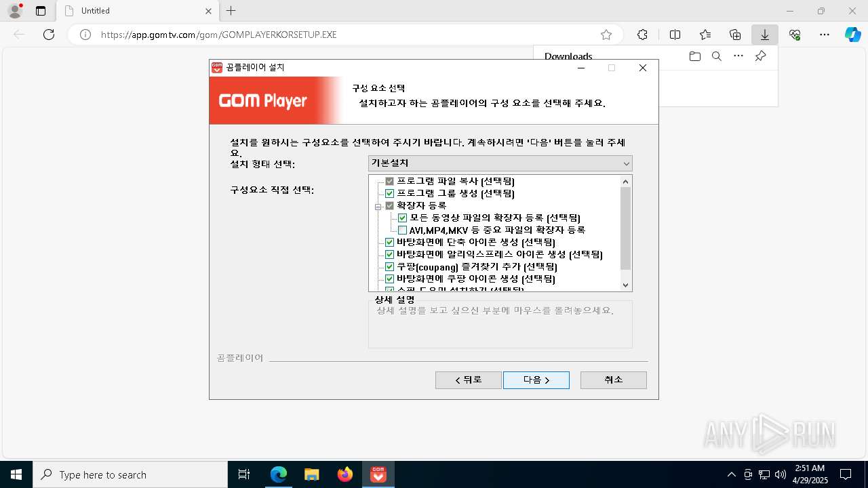Click the GOM Player setup taskbar icon
Viewport: 868px width, 488px height.
[x=378, y=474]
